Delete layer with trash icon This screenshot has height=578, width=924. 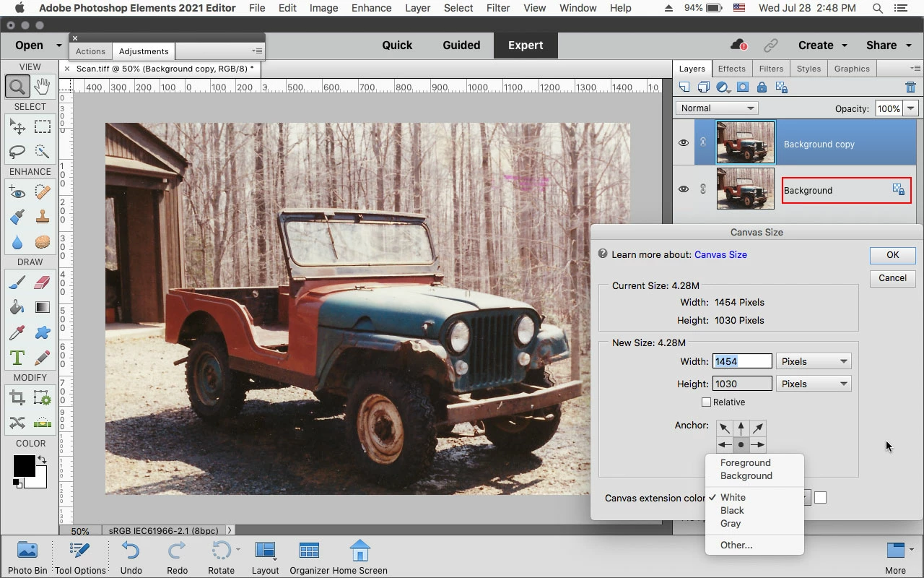[910, 87]
